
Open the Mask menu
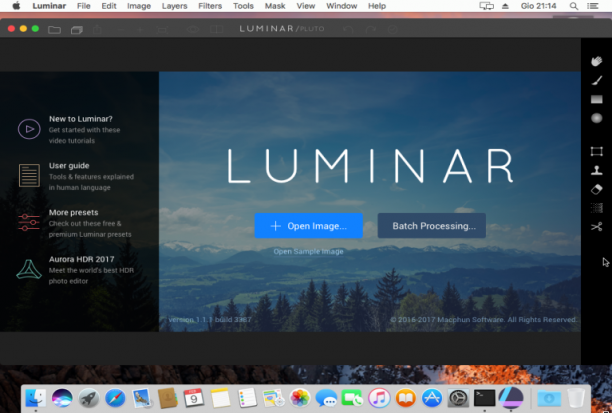[275, 6]
